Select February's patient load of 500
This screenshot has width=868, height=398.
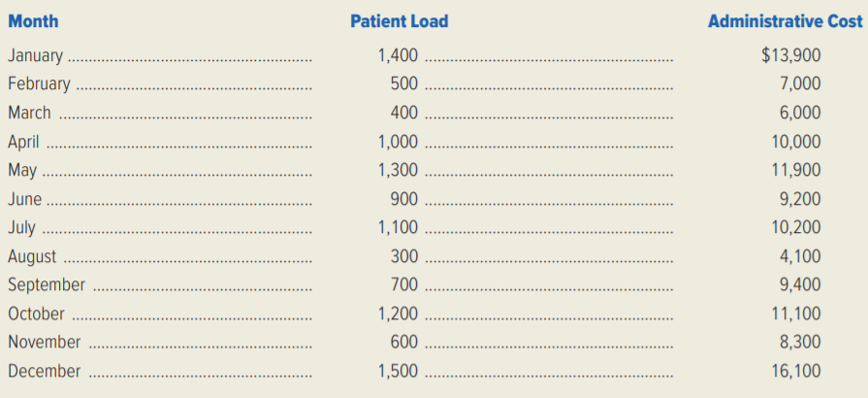[x=404, y=83]
